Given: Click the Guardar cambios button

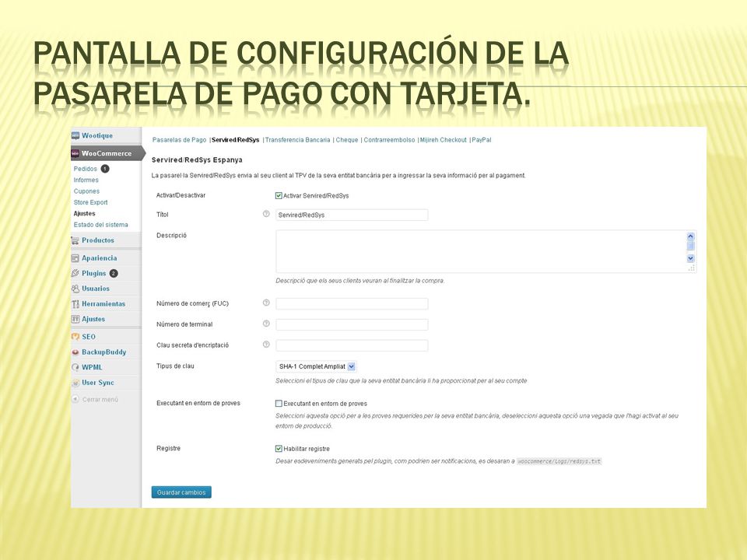Looking at the screenshot, I should pos(181,492).
